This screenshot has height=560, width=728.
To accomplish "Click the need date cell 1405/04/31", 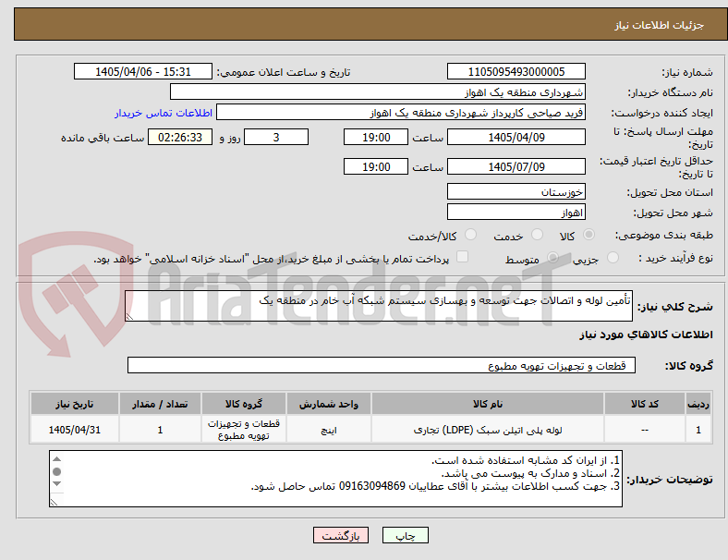I will (74, 430).
